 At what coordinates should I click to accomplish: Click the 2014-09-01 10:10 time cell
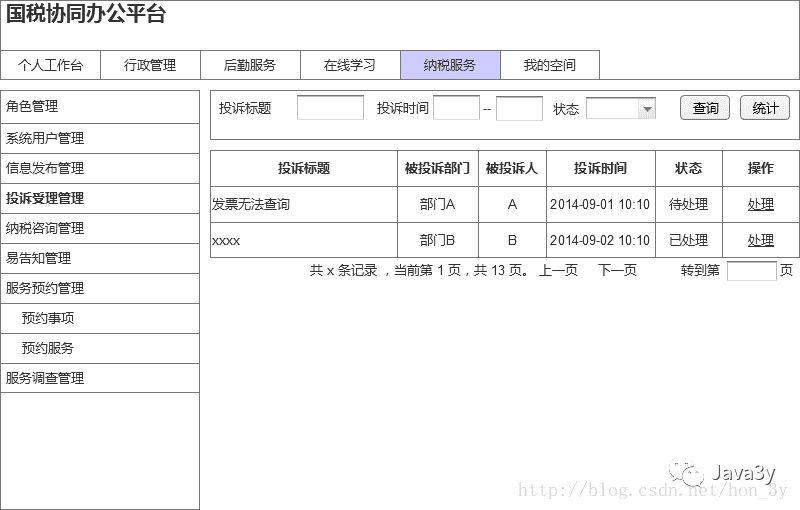[601, 205]
